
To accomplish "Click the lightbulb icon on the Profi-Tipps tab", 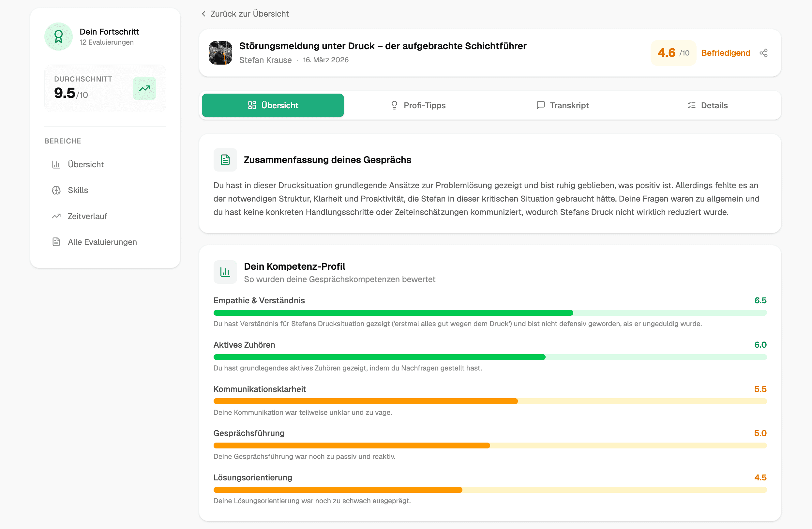I will pyautogui.click(x=394, y=105).
